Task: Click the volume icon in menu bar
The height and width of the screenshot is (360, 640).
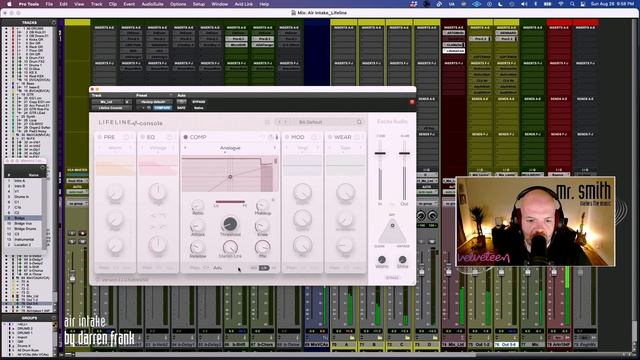Action: coord(525,4)
